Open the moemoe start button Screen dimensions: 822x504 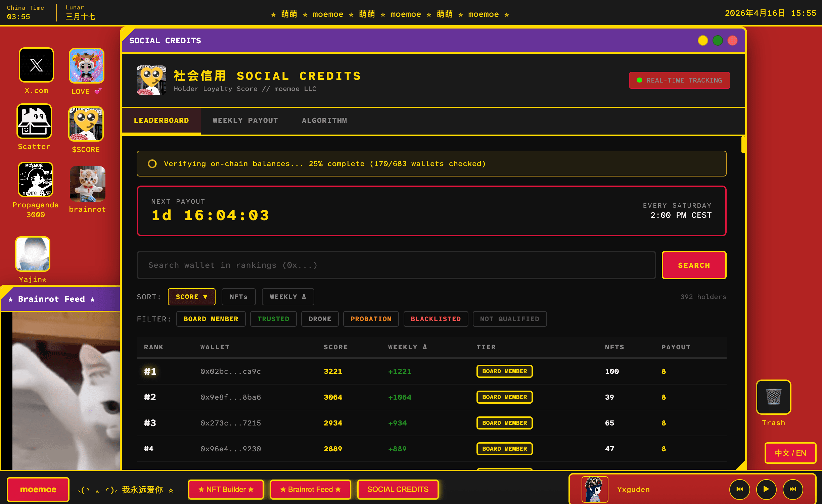click(38, 489)
